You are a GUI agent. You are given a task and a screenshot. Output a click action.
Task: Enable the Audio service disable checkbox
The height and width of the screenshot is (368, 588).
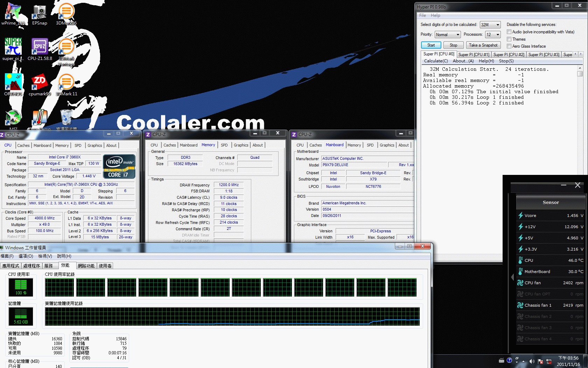pyautogui.click(x=509, y=32)
